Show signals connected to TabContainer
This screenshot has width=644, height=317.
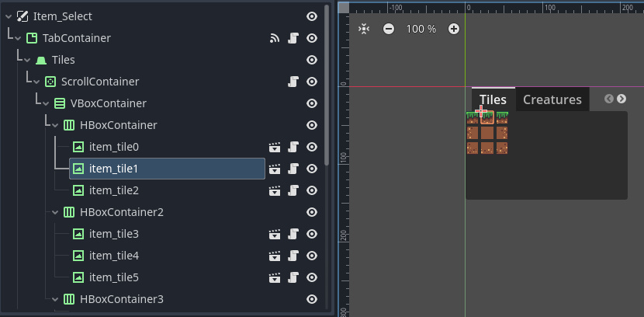coord(275,38)
